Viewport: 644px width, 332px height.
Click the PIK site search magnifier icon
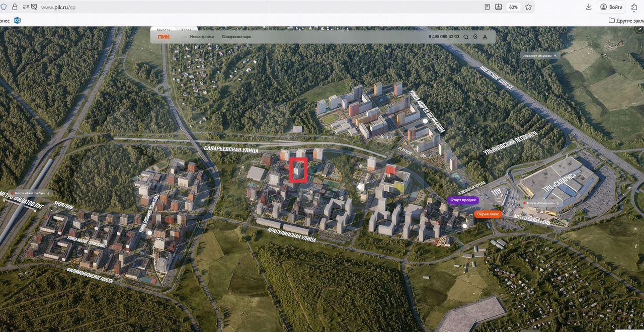click(466, 37)
